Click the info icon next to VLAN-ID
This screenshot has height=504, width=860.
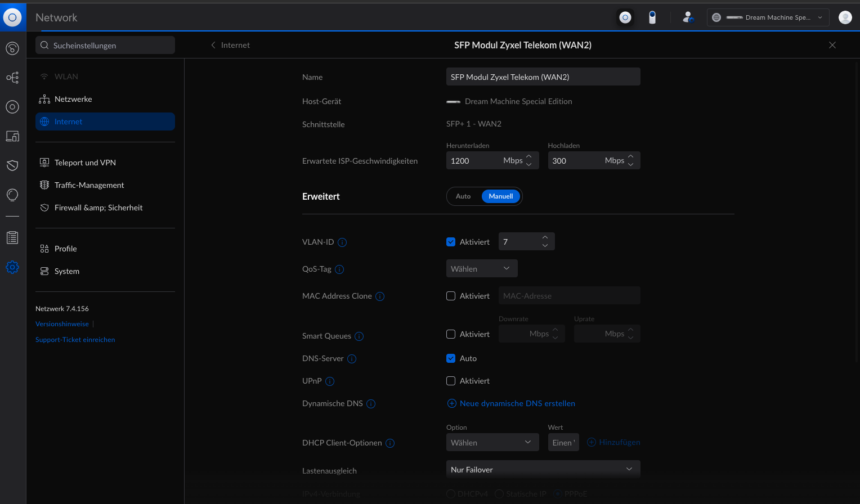tap(342, 242)
